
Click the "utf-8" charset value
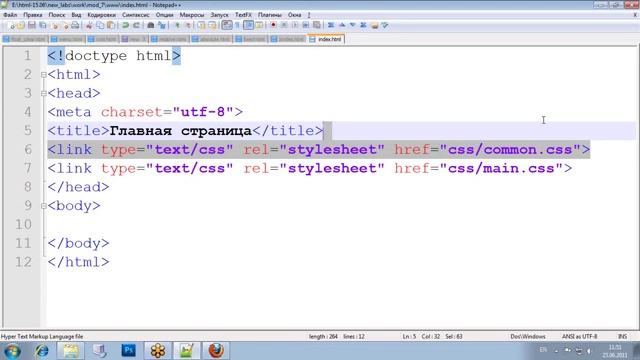coord(203,112)
